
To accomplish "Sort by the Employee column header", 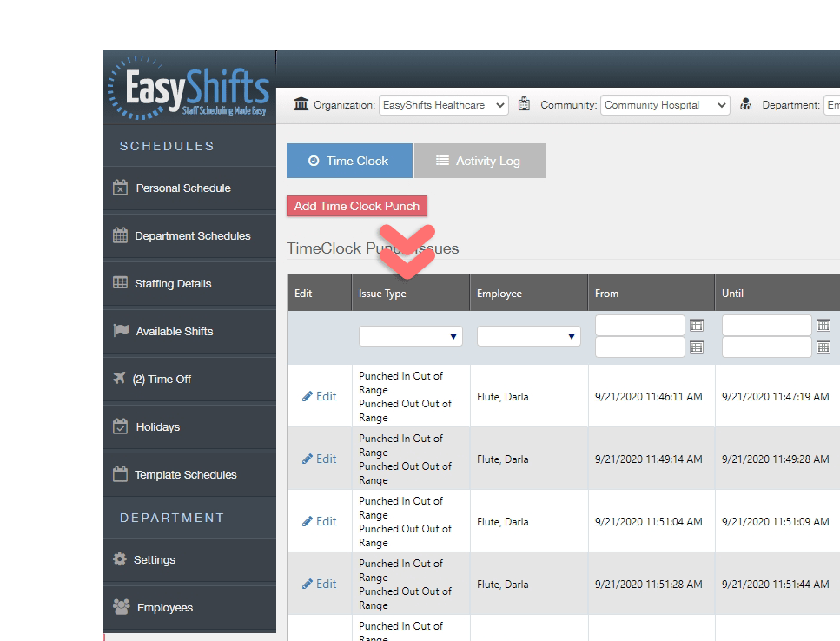I will point(499,294).
